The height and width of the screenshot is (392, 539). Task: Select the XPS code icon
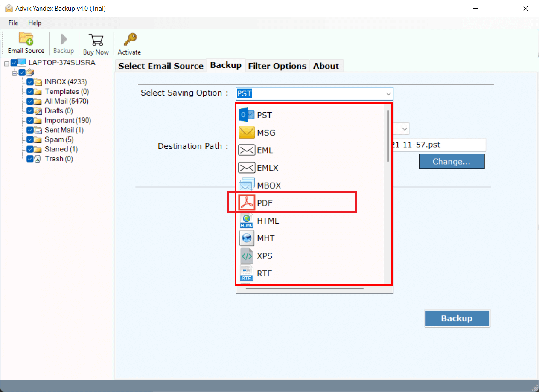click(x=247, y=256)
